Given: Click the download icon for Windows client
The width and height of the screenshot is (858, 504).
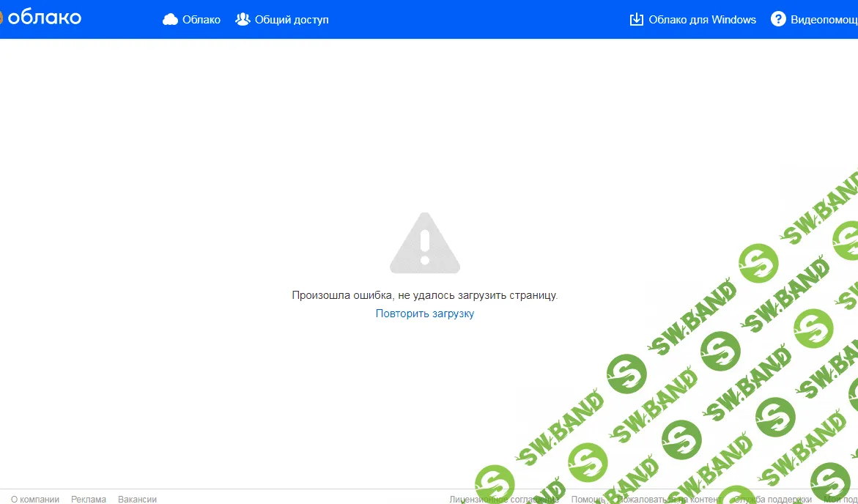Looking at the screenshot, I should 637,19.
